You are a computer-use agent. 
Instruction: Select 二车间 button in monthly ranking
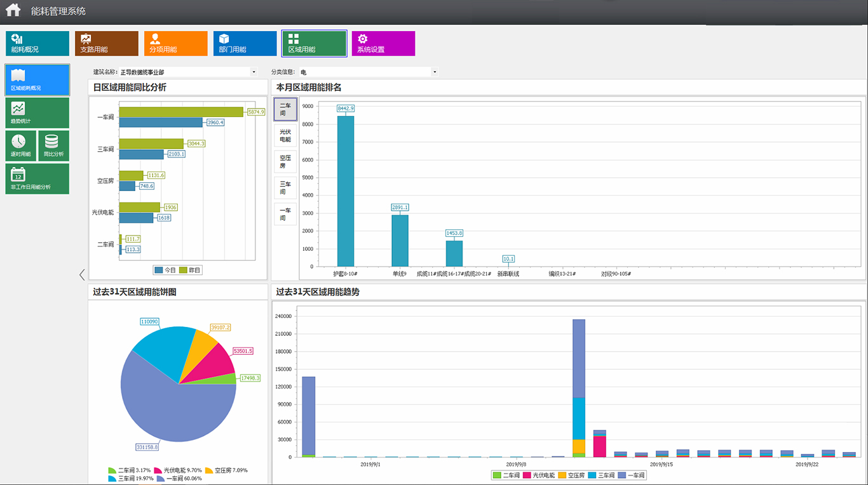[x=285, y=109]
